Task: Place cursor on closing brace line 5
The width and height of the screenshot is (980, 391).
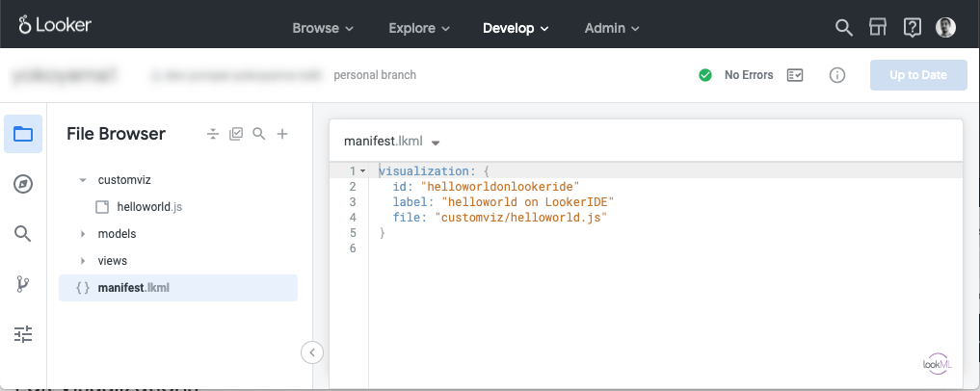Action: point(383,233)
